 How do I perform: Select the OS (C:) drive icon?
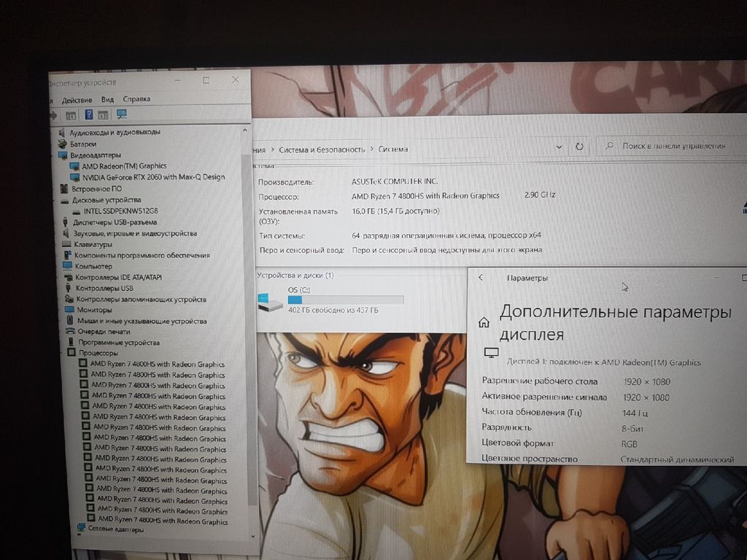[270, 303]
